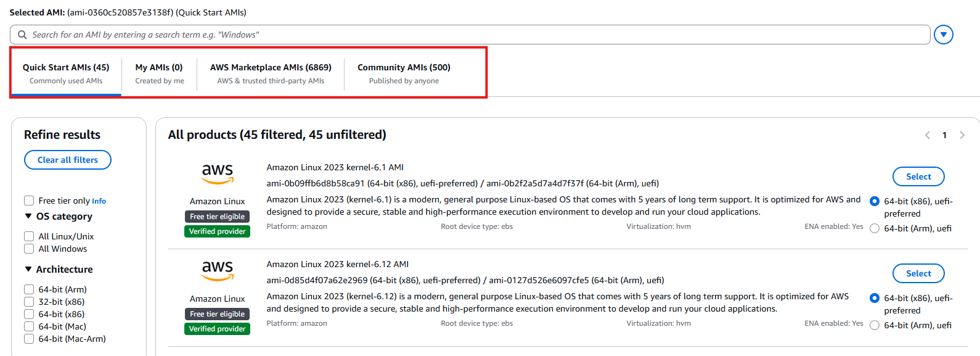Screen dimensions: 980x356
Task: Check 64-bit (Mac) architecture filter
Action: coord(29,326)
